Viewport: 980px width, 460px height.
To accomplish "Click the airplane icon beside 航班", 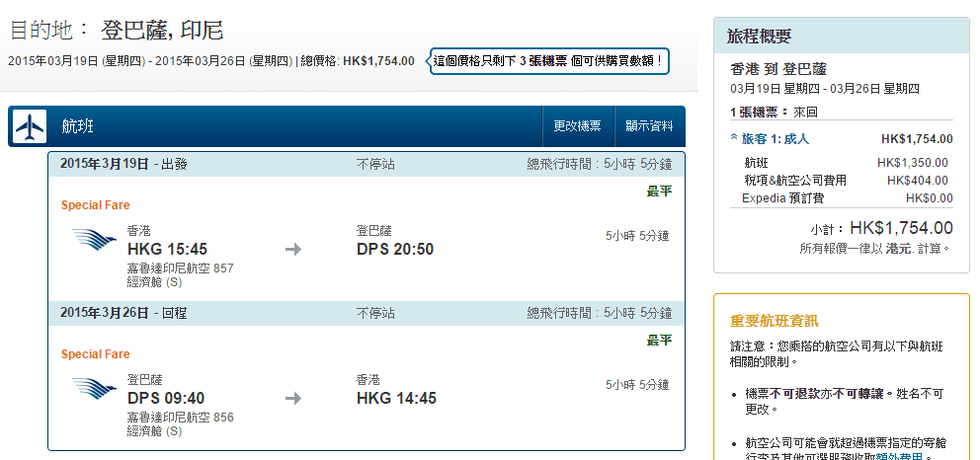I will 32,126.
